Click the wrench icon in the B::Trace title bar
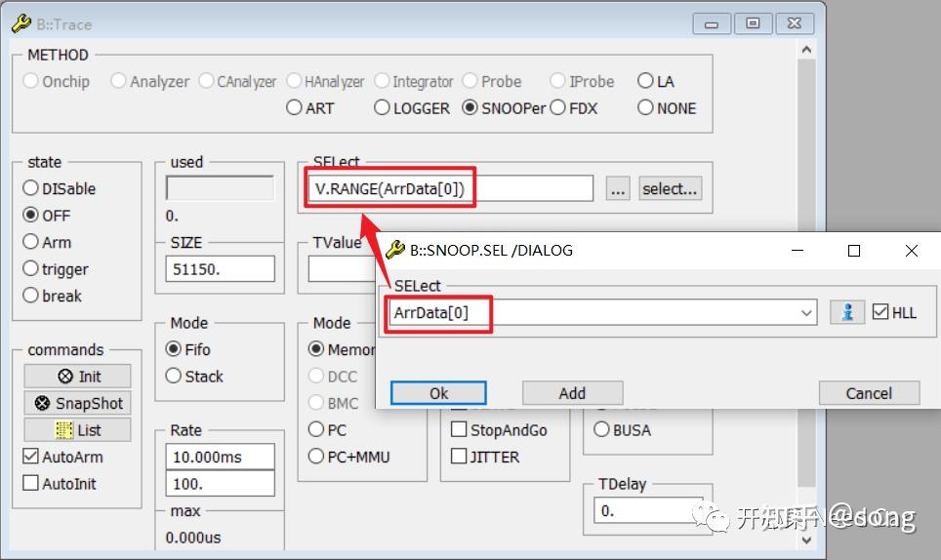Image resolution: width=941 pixels, height=560 pixels. click(x=21, y=24)
